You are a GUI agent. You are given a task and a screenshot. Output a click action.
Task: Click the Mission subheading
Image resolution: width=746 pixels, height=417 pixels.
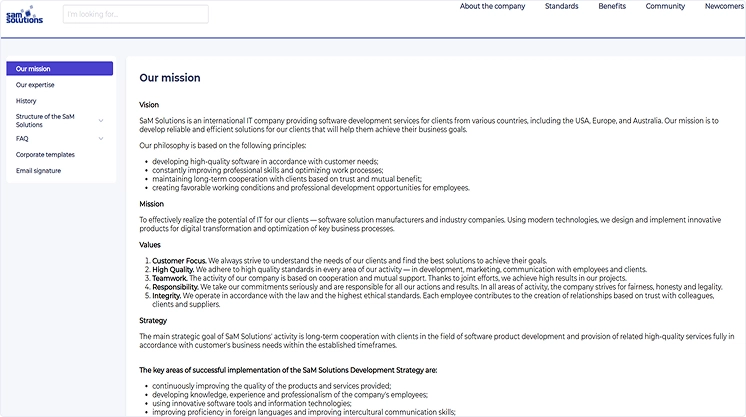[x=151, y=204]
